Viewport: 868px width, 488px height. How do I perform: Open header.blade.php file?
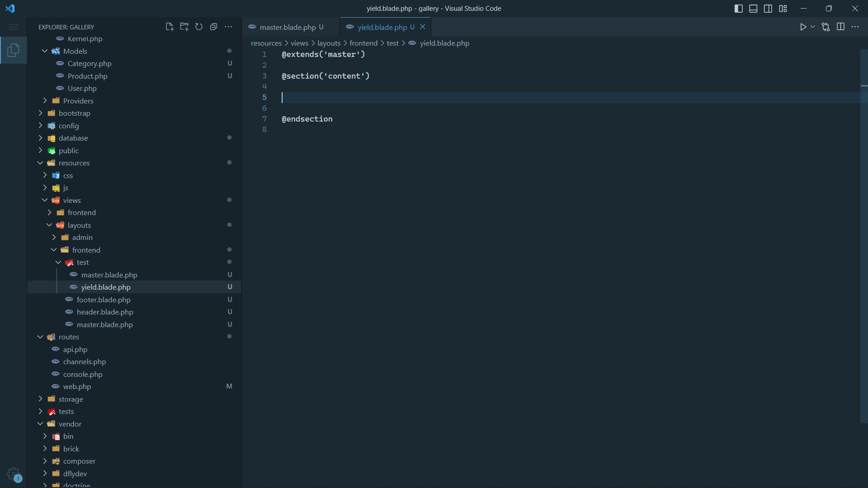click(134, 312)
